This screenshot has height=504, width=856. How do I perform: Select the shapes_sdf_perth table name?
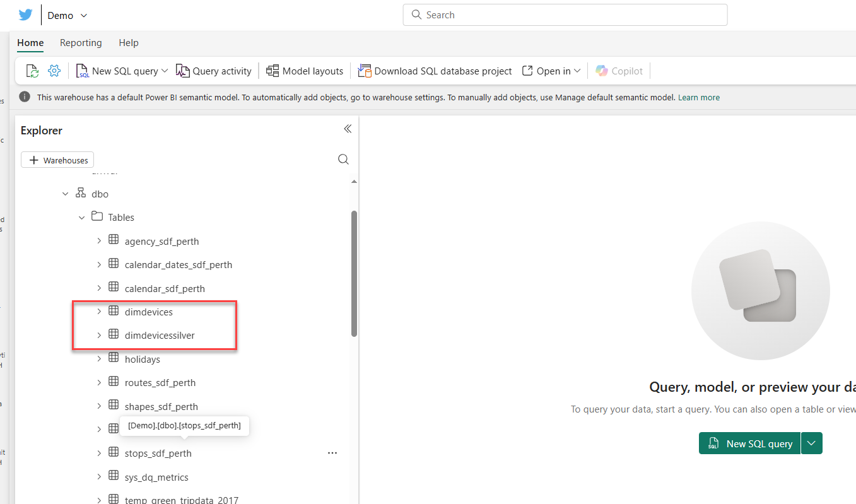pyautogui.click(x=161, y=407)
